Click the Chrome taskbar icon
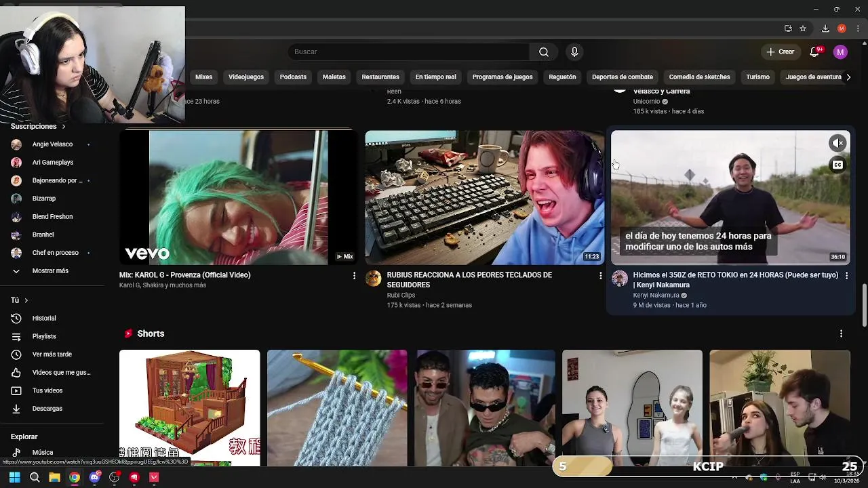The width and height of the screenshot is (868, 488). [x=74, y=477]
